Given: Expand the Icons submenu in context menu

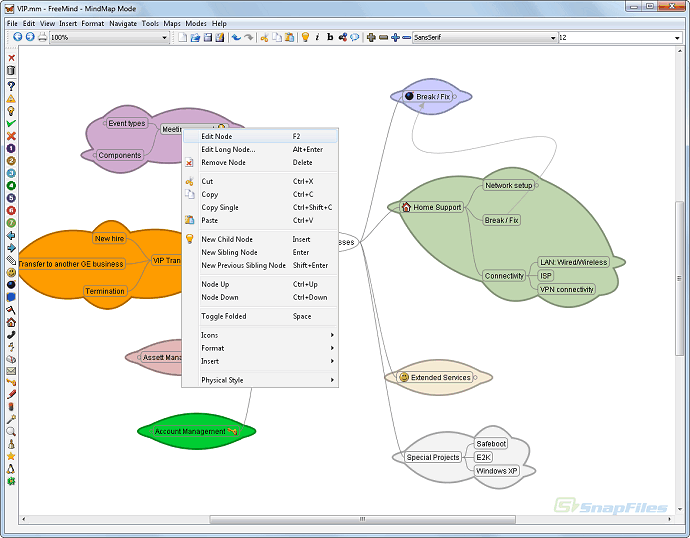Looking at the screenshot, I should coord(260,335).
